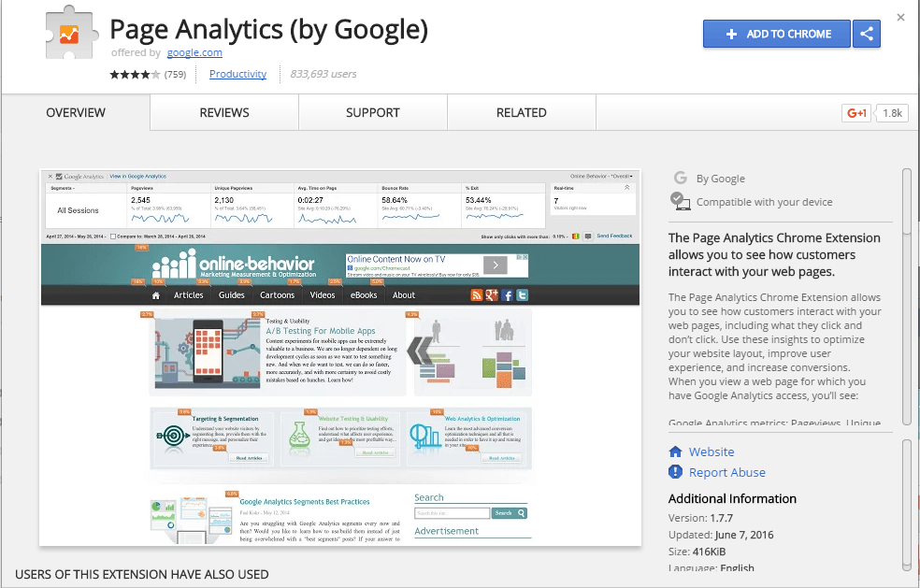Click the RSS feed icon in screenshot
This screenshot has height=588, width=920.
click(x=477, y=295)
